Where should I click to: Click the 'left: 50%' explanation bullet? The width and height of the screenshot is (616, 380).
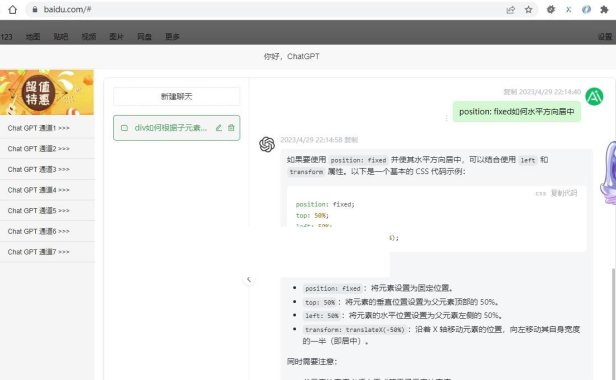(403, 316)
